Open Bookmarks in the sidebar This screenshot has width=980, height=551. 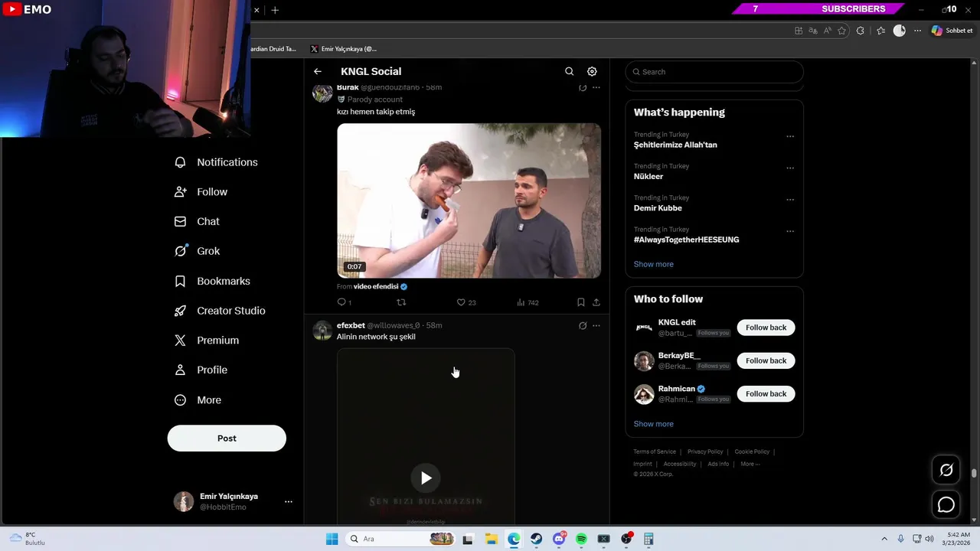coord(213,281)
